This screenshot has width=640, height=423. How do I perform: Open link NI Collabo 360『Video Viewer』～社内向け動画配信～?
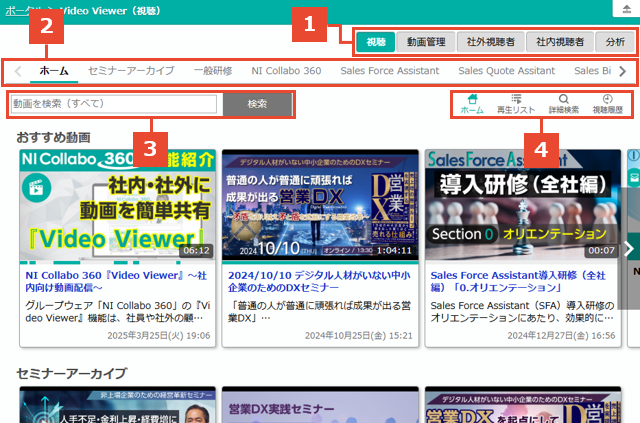116,282
